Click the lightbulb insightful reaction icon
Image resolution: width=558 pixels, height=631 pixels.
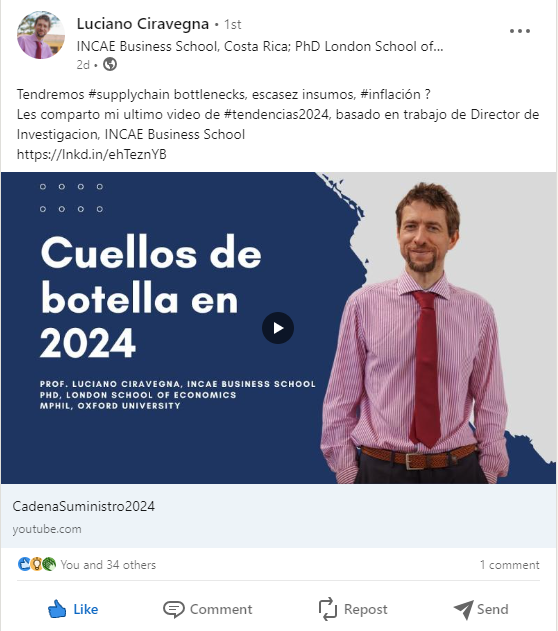pos(37,564)
